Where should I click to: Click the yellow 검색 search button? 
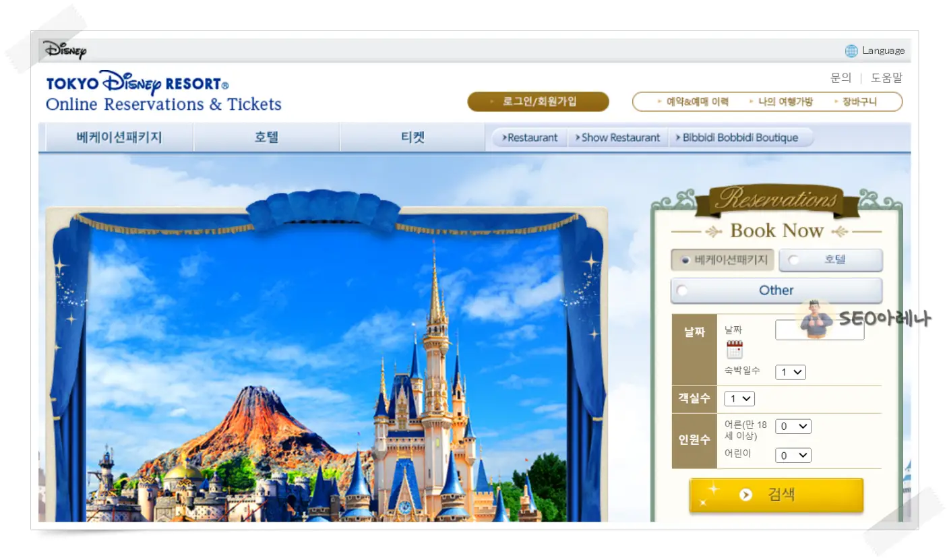(x=776, y=495)
